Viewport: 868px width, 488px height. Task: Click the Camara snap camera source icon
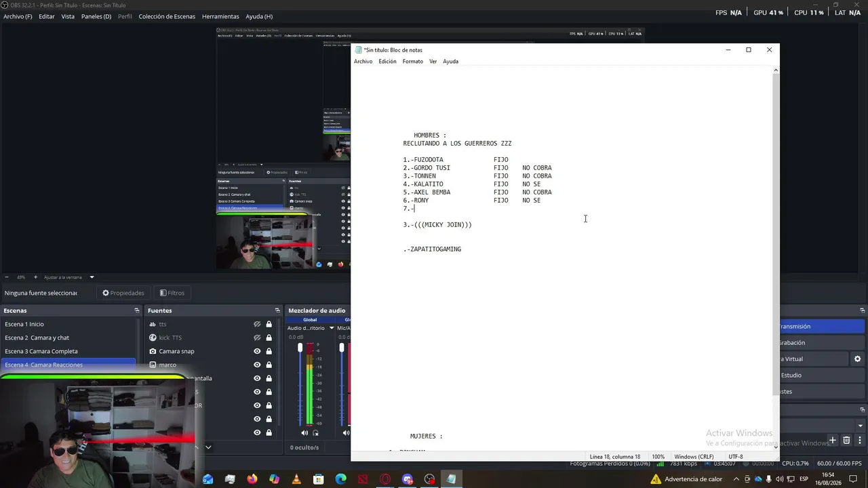click(x=153, y=351)
